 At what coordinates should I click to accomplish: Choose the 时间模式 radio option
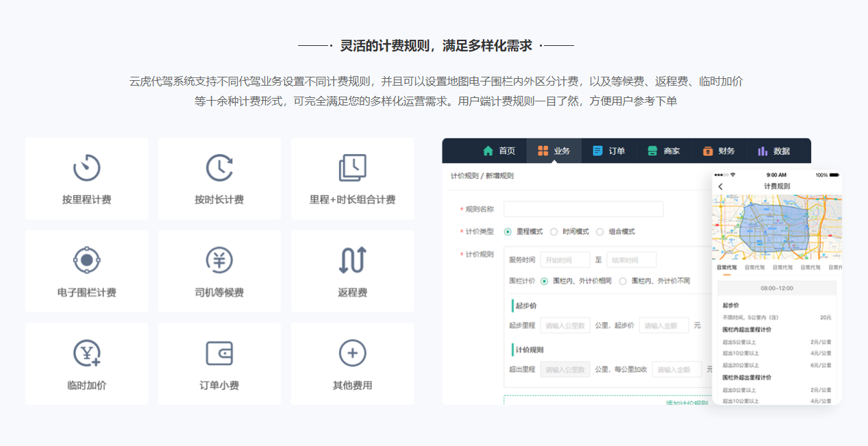point(554,232)
